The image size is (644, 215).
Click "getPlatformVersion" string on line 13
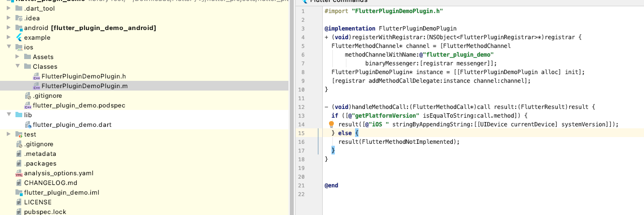(x=385, y=116)
